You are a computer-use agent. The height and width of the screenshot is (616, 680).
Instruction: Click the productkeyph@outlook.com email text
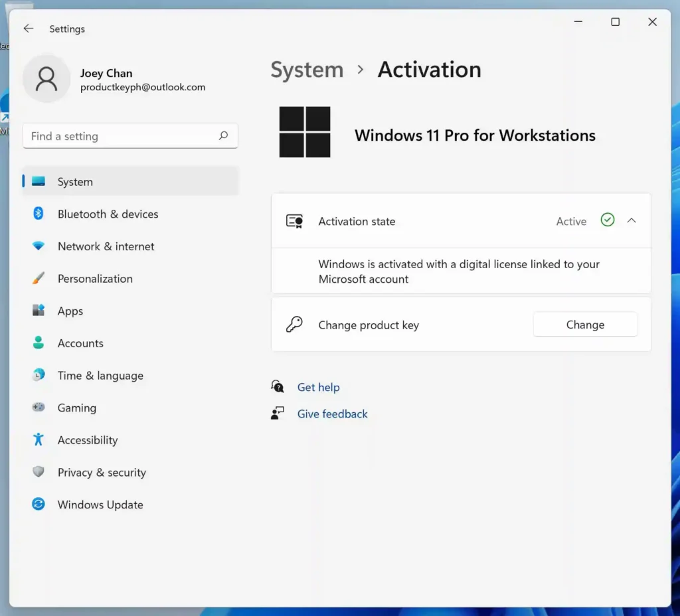point(143,87)
